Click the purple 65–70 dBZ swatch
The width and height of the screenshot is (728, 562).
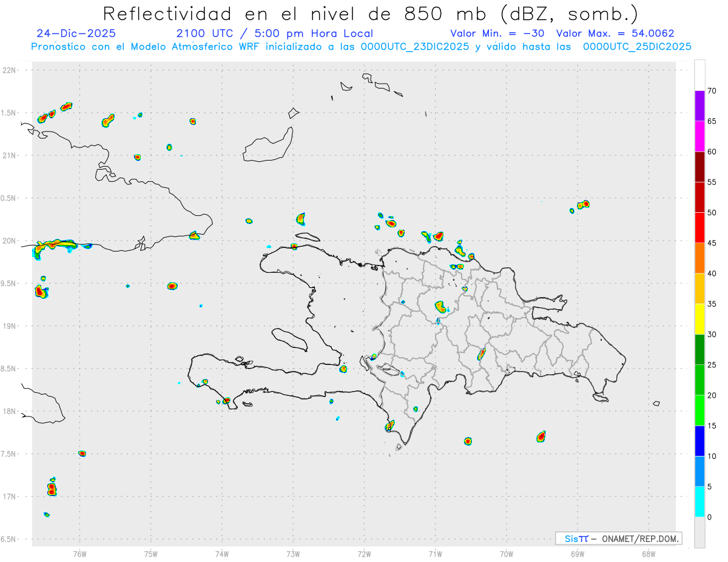click(x=699, y=105)
